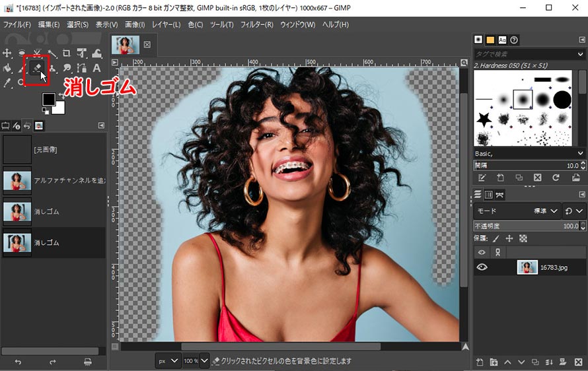This screenshot has height=371, width=588.
Task: Click the brush search field (タグで検索)
Action: click(x=525, y=54)
